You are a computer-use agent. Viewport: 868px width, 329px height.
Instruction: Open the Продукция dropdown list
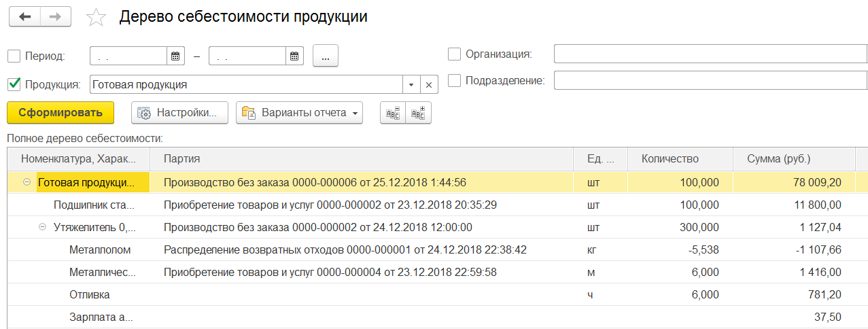(411, 85)
